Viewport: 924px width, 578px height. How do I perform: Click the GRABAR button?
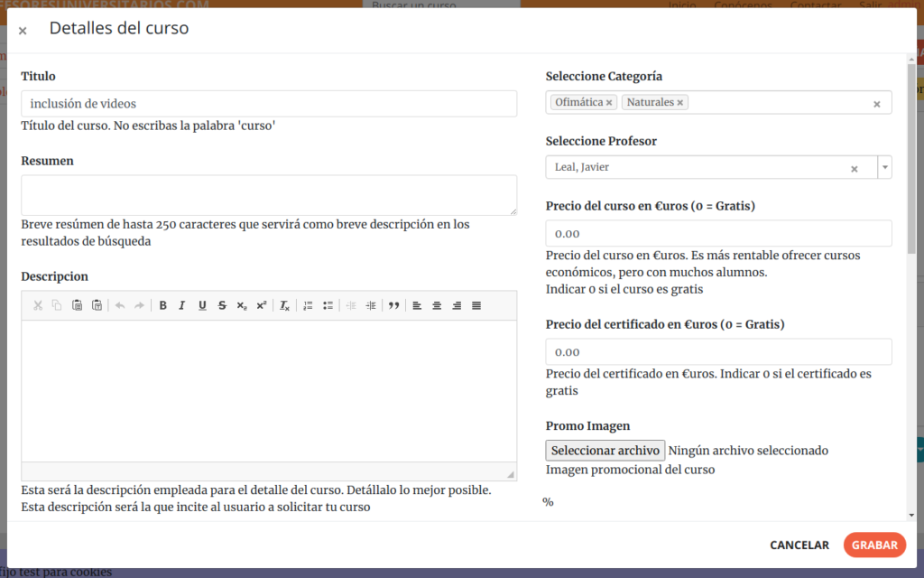click(x=874, y=545)
